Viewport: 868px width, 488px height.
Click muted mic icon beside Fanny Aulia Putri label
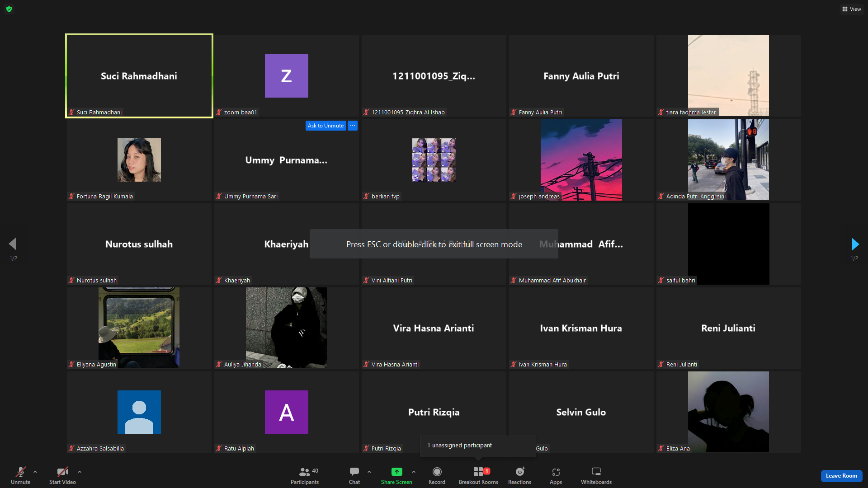coord(514,112)
